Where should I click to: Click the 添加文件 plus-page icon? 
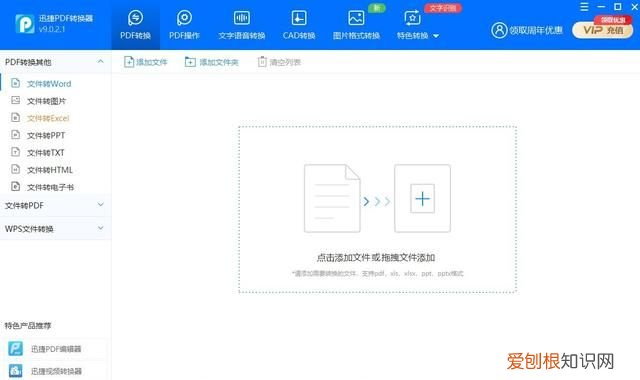click(x=129, y=62)
